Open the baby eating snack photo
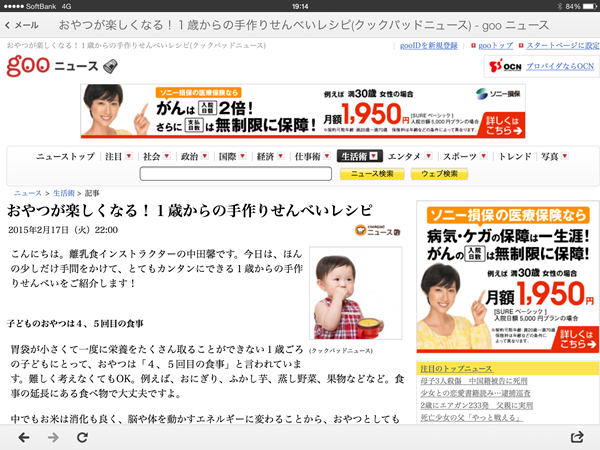Viewport: 600px width, 450px height. 355,293
